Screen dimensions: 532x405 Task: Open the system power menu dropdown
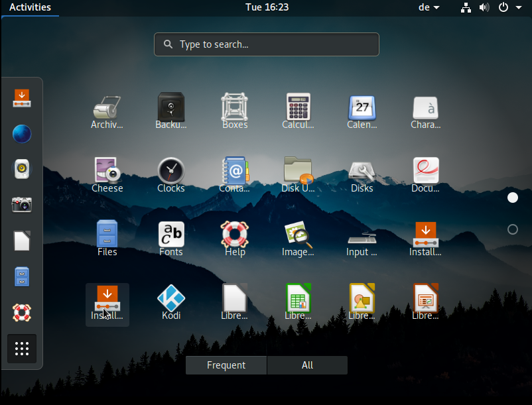(508, 7)
